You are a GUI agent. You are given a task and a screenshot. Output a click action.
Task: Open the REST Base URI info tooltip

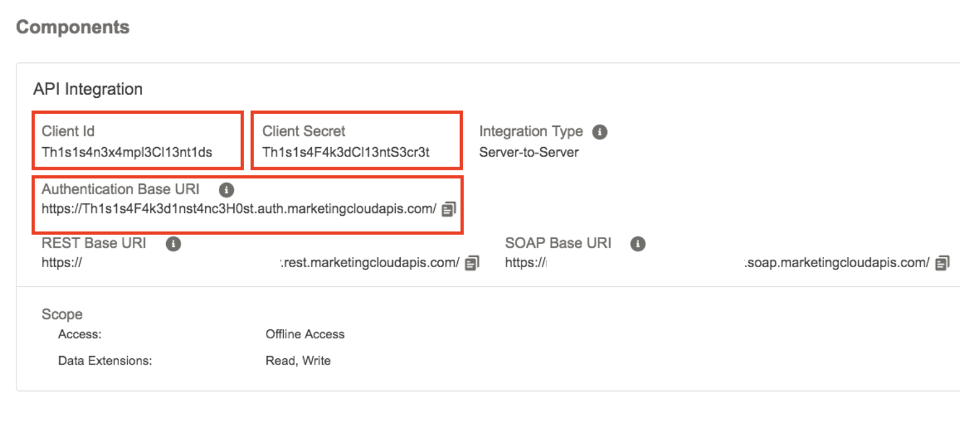(174, 244)
